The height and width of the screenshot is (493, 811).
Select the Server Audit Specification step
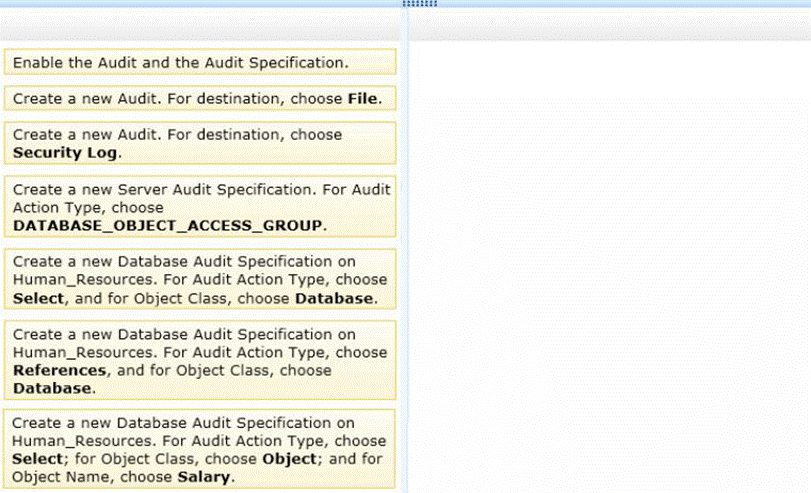click(200, 207)
